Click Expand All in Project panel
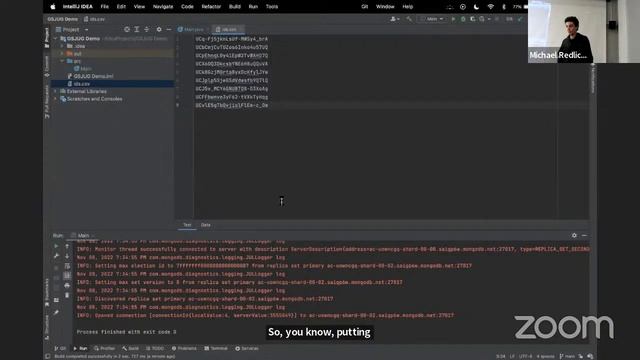This screenshot has width=640, height=360. pyautogui.click(x=137, y=29)
